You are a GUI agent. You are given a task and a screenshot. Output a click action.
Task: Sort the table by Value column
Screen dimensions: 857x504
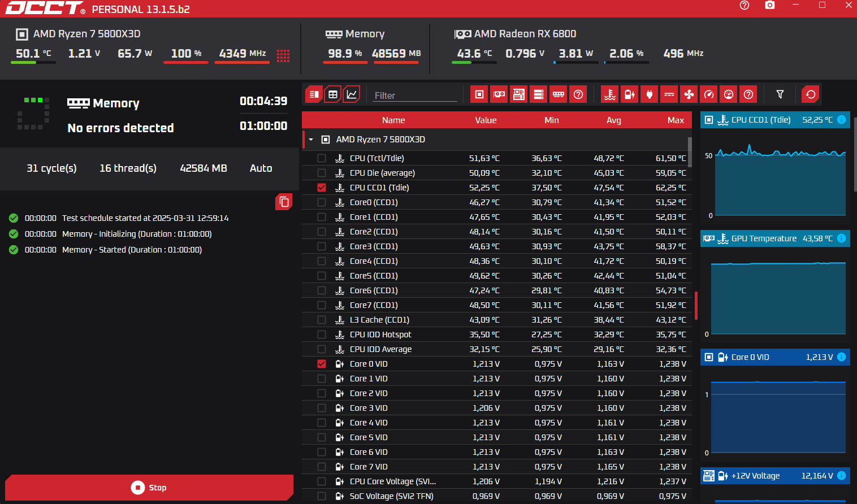tap(486, 120)
